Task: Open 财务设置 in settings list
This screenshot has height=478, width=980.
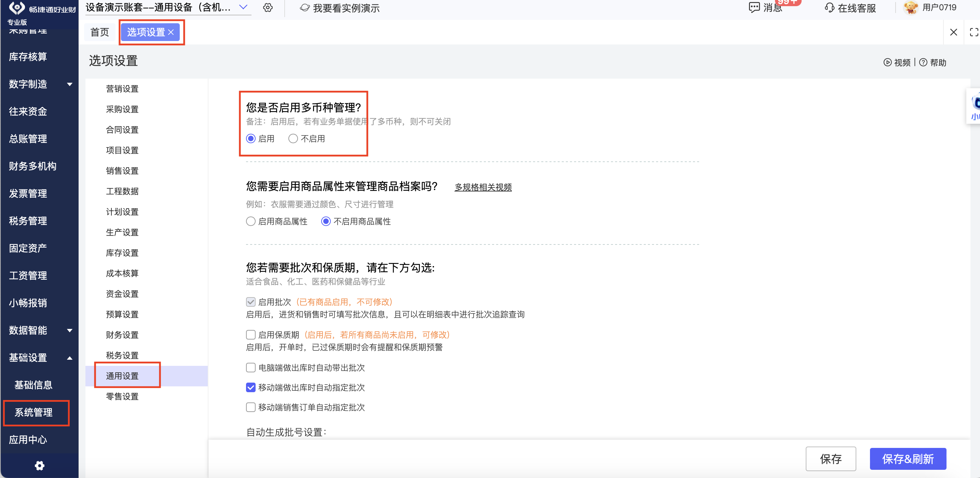Action: [x=122, y=335]
